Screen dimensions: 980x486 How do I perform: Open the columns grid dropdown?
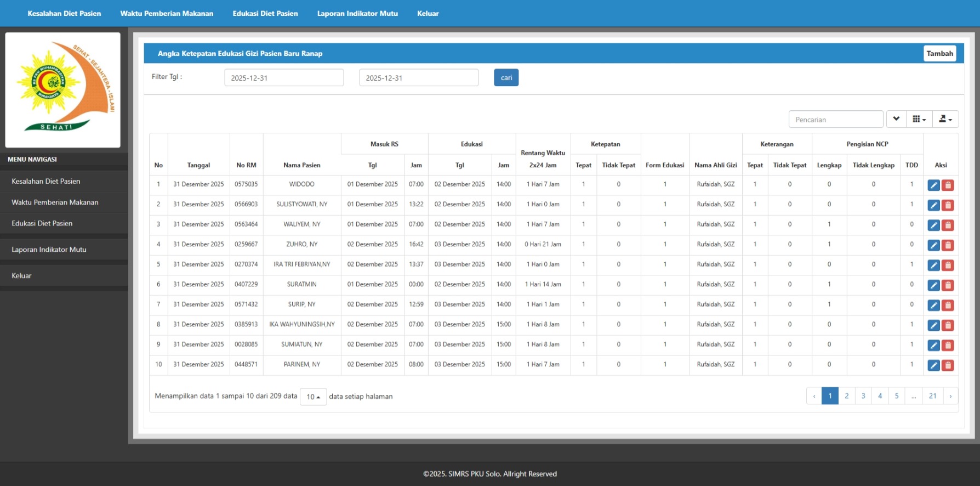click(x=919, y=119)
